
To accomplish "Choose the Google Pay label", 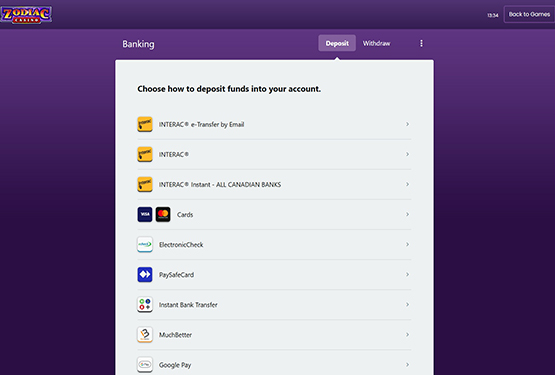I will pyautogui.click(x=175, y=365).
